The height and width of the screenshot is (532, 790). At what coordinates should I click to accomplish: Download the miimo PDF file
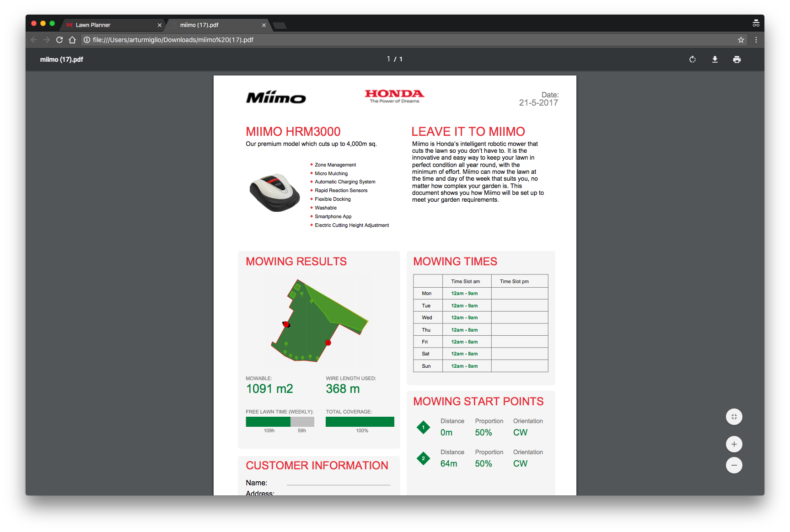point(715,59)
